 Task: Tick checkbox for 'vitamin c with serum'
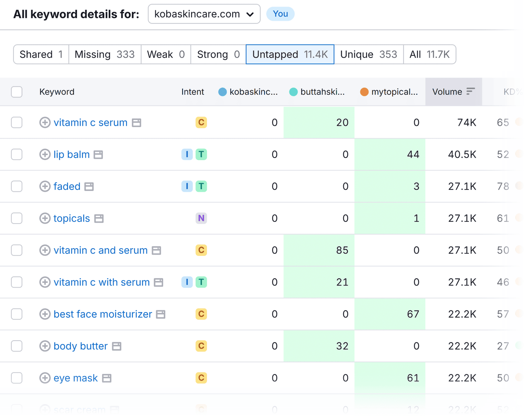click(x=16, y=282)
